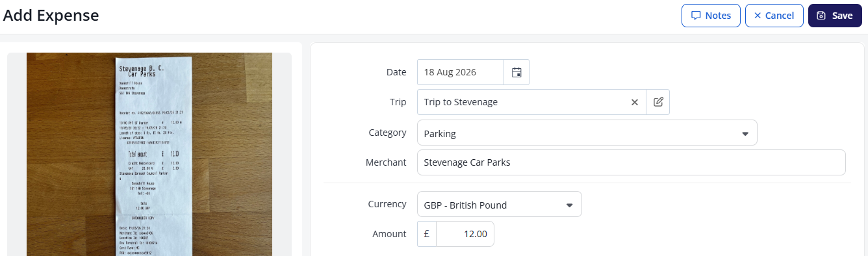Image resolution: width=868 pixels, height=256 pixels.
Task: Save the expense
Action: point(835,16)
